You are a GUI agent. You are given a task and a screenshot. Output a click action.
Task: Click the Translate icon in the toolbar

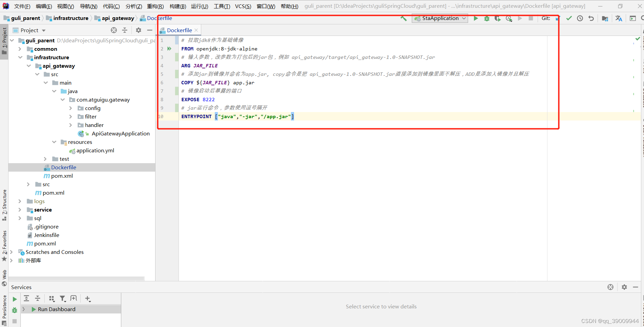click(x=619, y=18)
